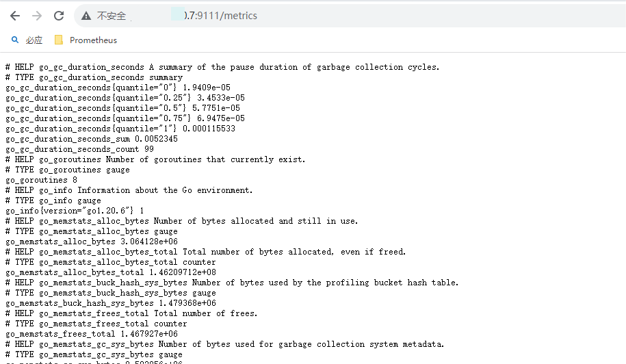Click the go_info version go1.20.6 line

coord(75,211)
